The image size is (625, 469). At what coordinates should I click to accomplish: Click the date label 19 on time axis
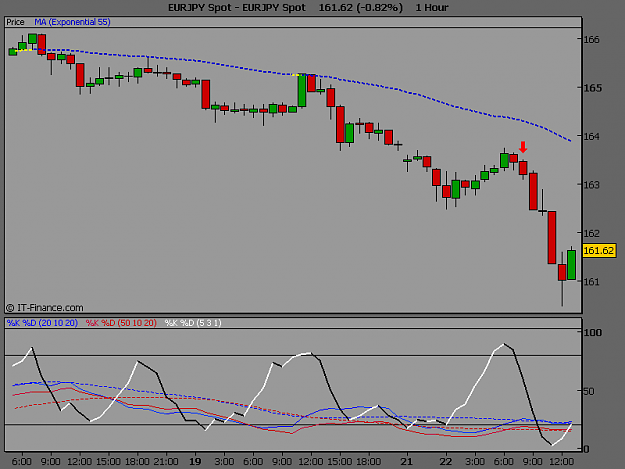(x=195, y=462)
